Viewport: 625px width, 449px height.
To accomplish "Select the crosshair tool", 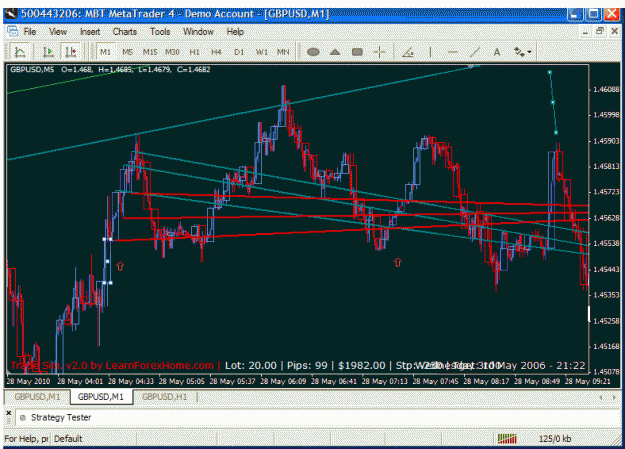I will (x=379, y=52).
